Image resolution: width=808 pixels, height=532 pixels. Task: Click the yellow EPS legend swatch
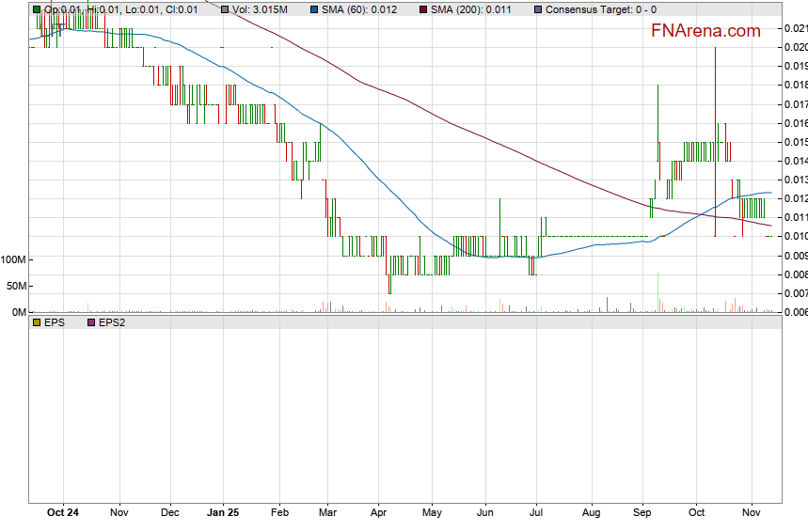click(x=37, y=322)
